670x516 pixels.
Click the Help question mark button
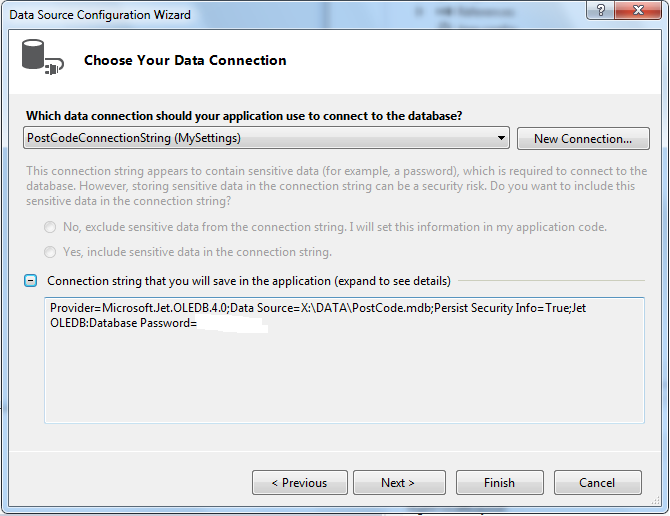(600, 10)
